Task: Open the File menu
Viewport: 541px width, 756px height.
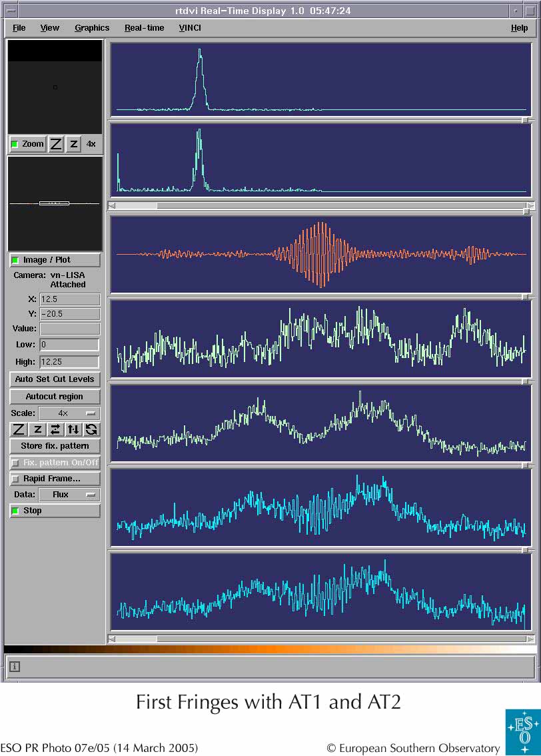Action: 19,28
